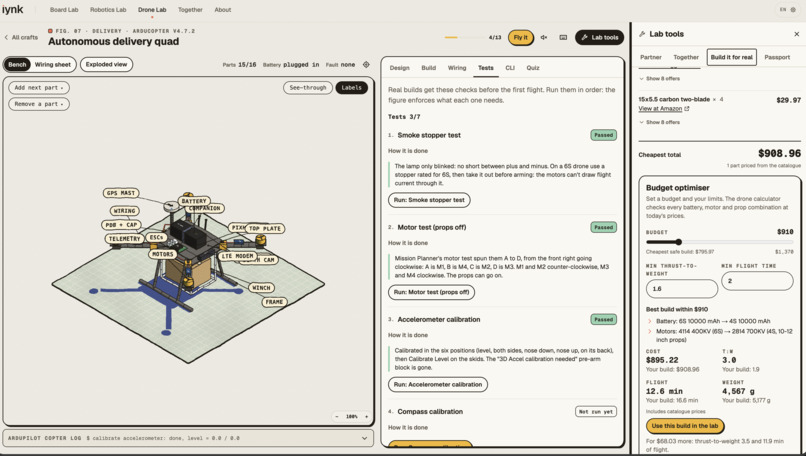Open the Passport tab
Viewport: 806px width, 456px height.
(x=777, y=58)
